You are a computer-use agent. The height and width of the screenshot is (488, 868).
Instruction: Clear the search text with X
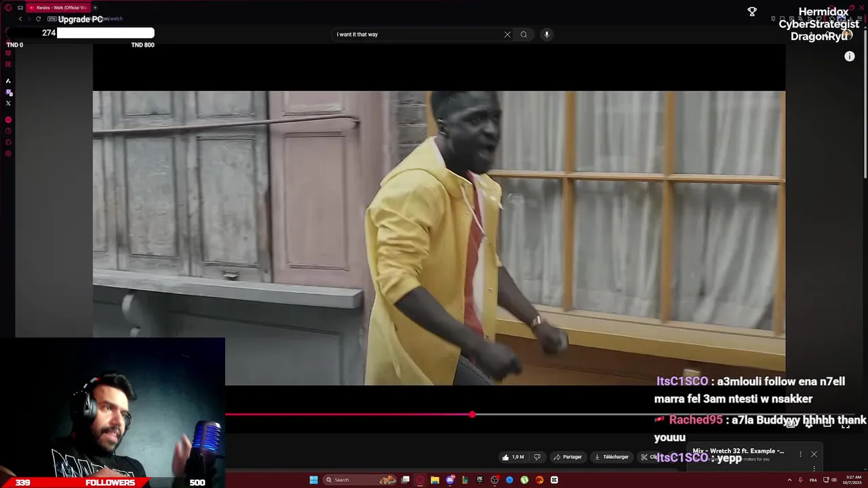507,35
